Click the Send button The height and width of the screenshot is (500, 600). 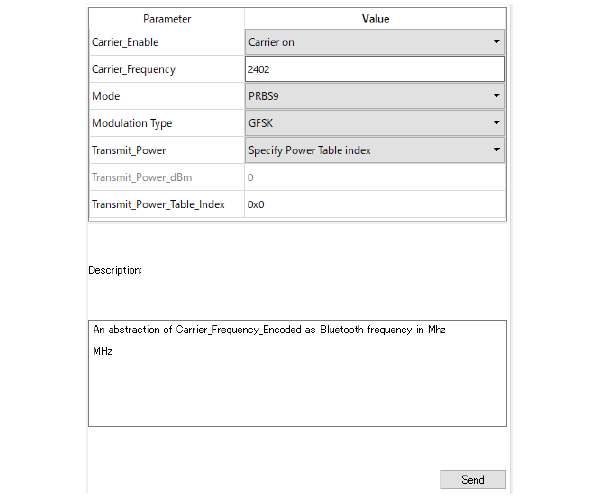point(473,479)
